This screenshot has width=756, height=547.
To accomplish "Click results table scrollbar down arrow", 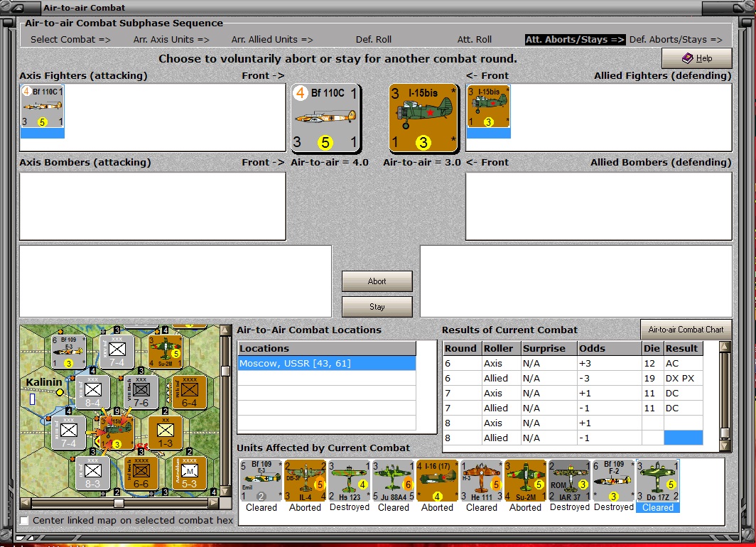I will pyautogui.click(x=725, y=445).
